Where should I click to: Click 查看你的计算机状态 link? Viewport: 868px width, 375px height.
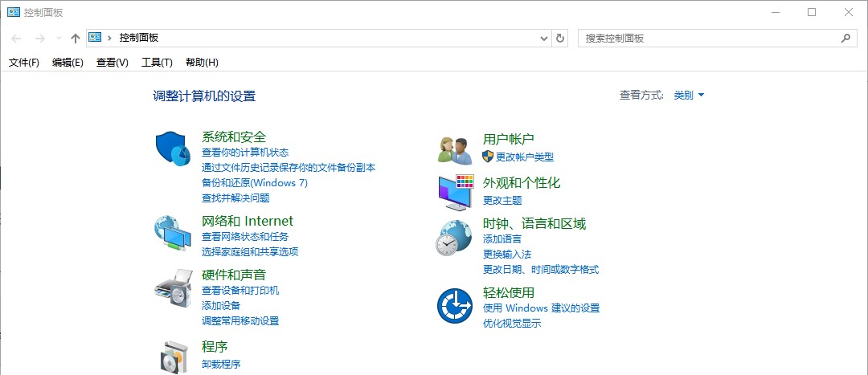245,152
